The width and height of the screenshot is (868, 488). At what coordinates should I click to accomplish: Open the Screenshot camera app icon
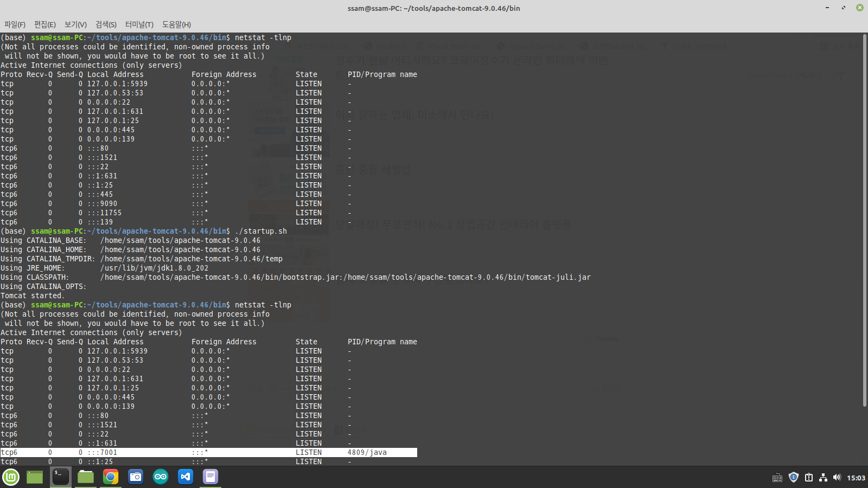click(136, 477)
